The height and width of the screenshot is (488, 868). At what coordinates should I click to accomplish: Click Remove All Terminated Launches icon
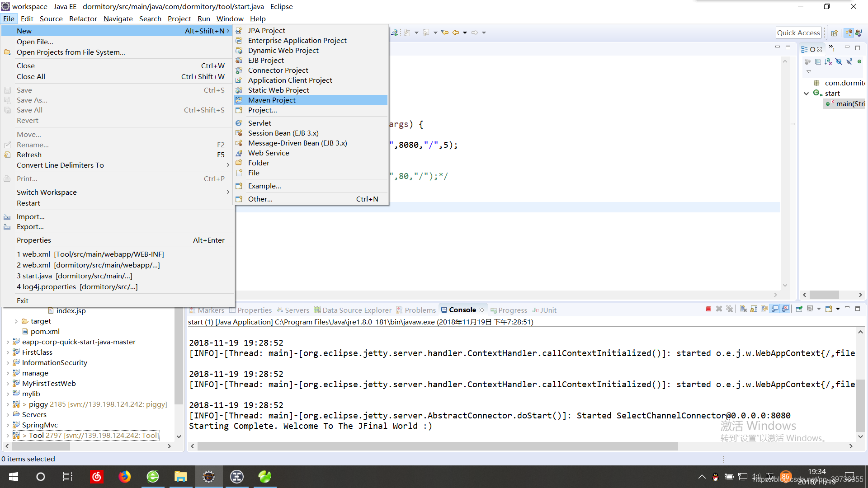click(729, 309)
